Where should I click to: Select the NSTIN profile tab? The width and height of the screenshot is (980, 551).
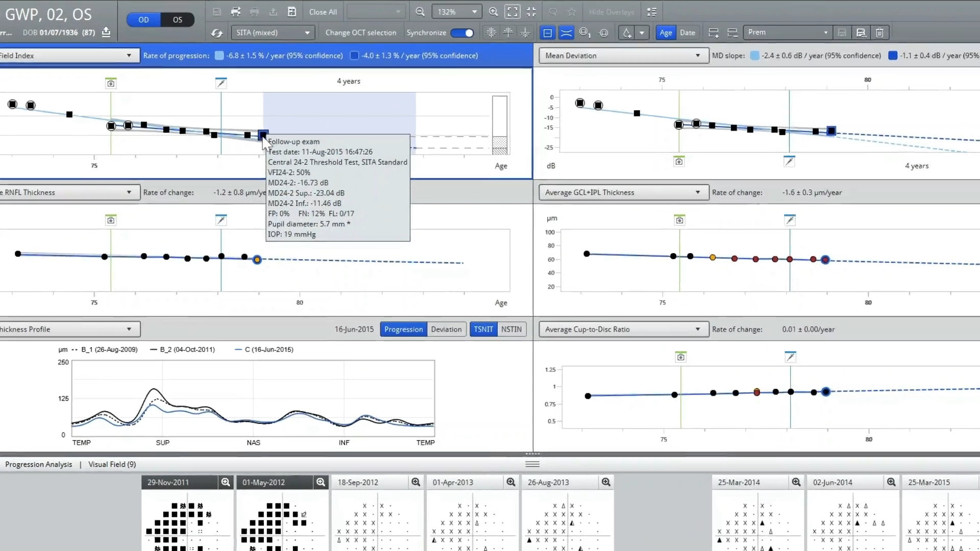point(511,329)
